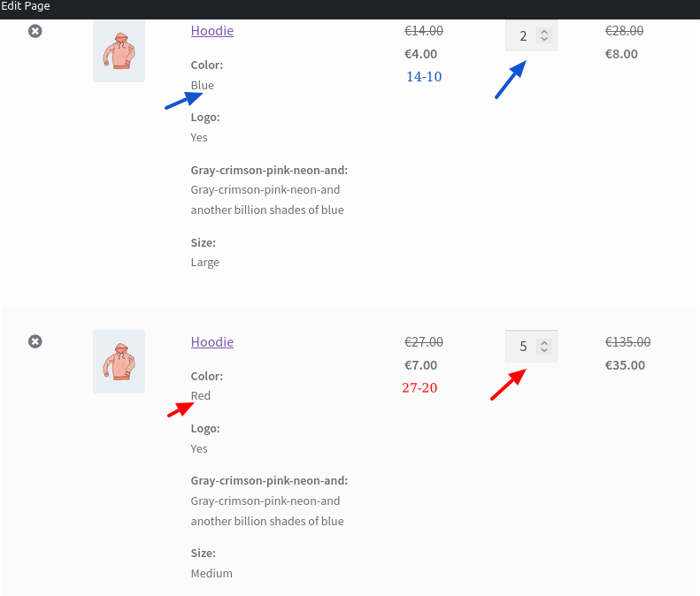Click the €35.00 subtotal amount

click(625, 365)
